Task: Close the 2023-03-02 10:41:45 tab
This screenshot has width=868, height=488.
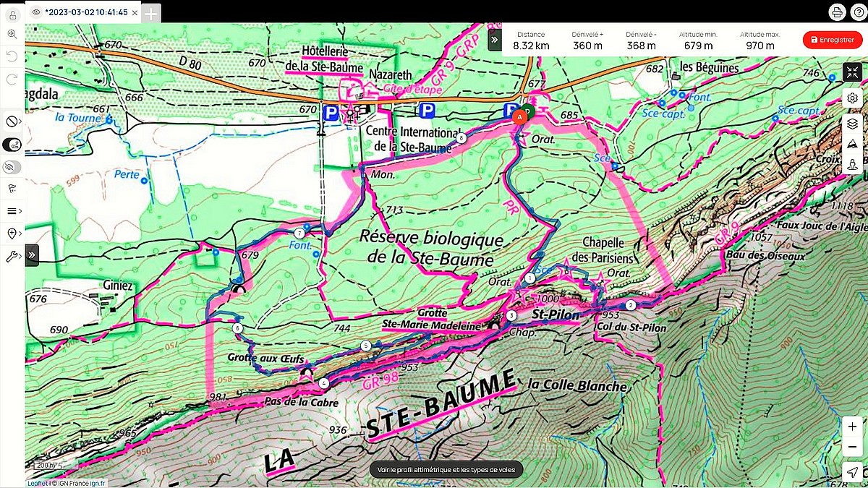Action: (135, 12)
